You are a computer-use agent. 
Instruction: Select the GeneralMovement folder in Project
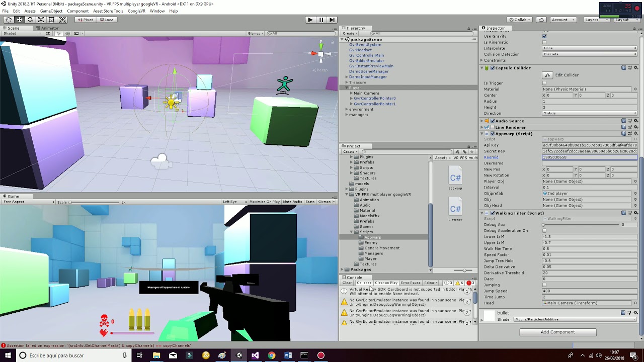[x=382, y=248]
